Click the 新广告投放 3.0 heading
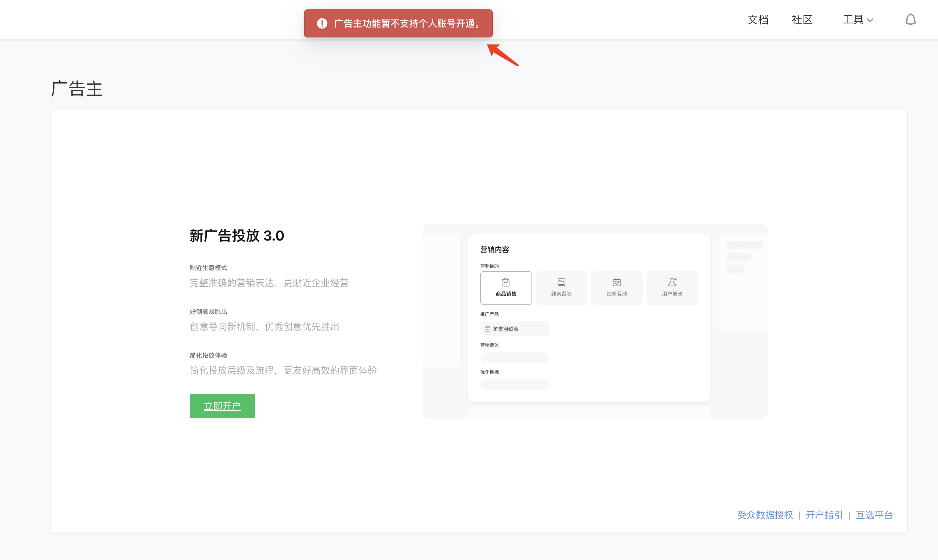Viewport: 938px width, 560px height. [237, 236]
